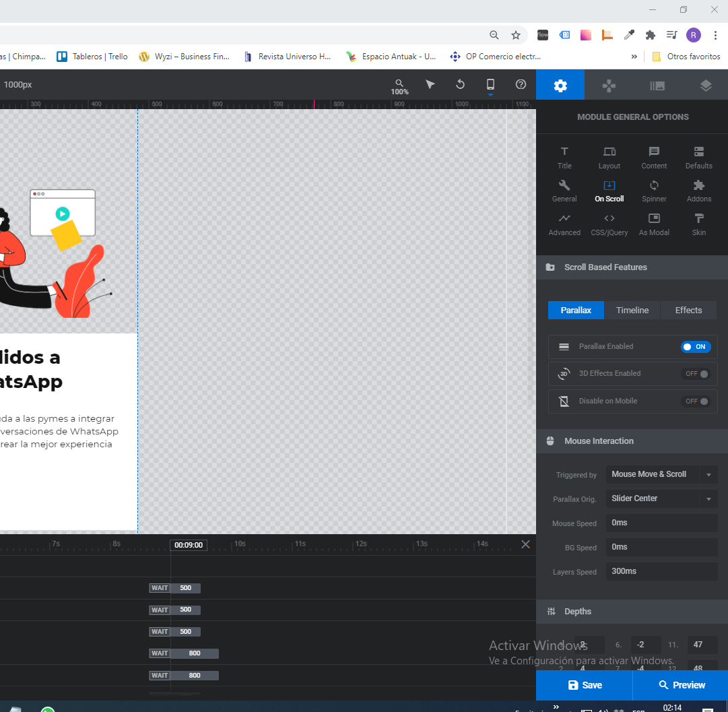Open Parallax Orig. Slider Center dropdown
This screenshot has height=712, width=728.
pyautogui.click(x=661, y=498)
